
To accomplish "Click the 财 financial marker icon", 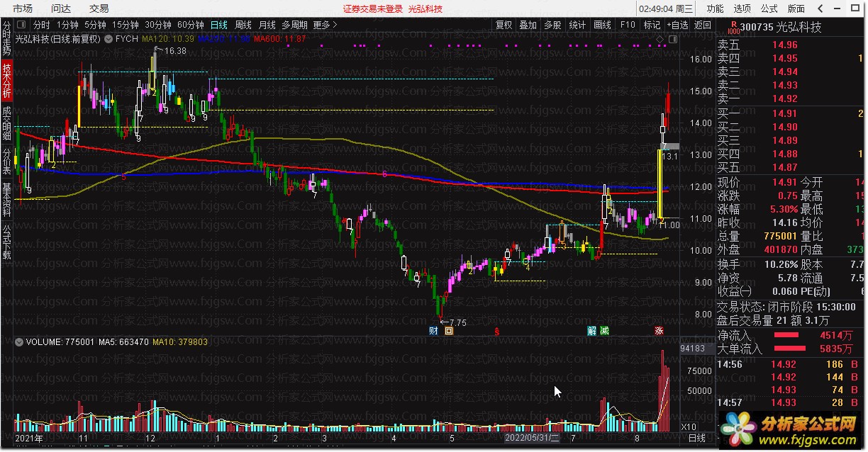I will (434, 330).
